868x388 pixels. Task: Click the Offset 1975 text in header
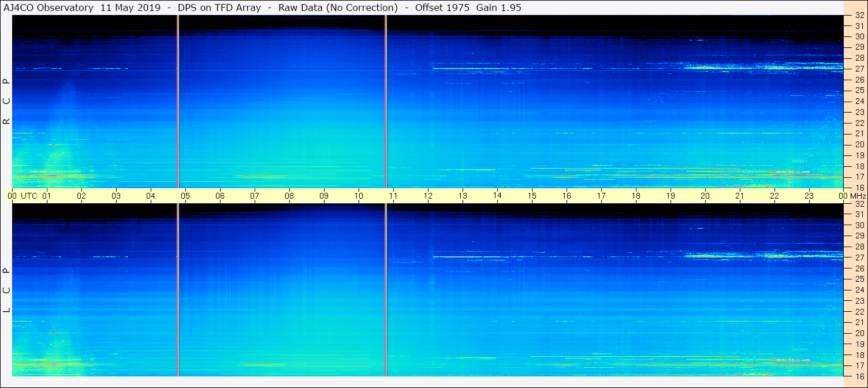click(442, 8)
